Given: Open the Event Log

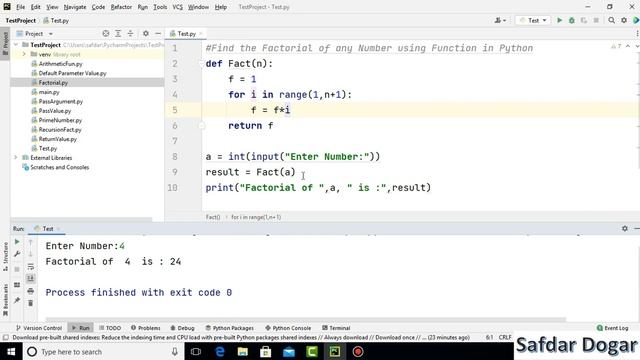Looking at the screenshot, I should tap(612, 328).
